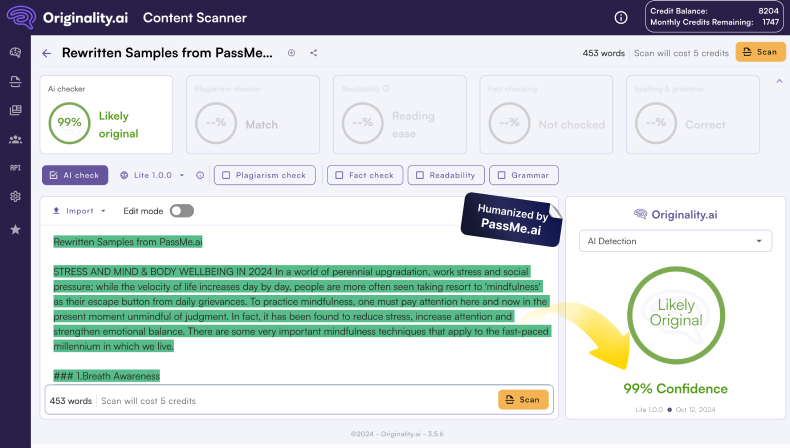This screenshot has width=790, height=448.
Task: Click the Rewritten Samples from PassMe title
Action: click(x=167, y=53)
